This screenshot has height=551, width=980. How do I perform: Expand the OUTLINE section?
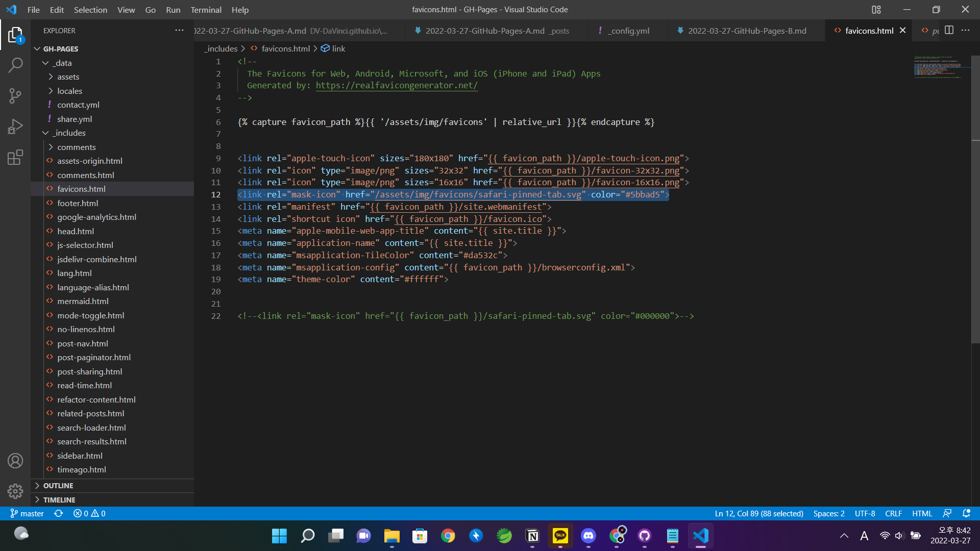58,486
